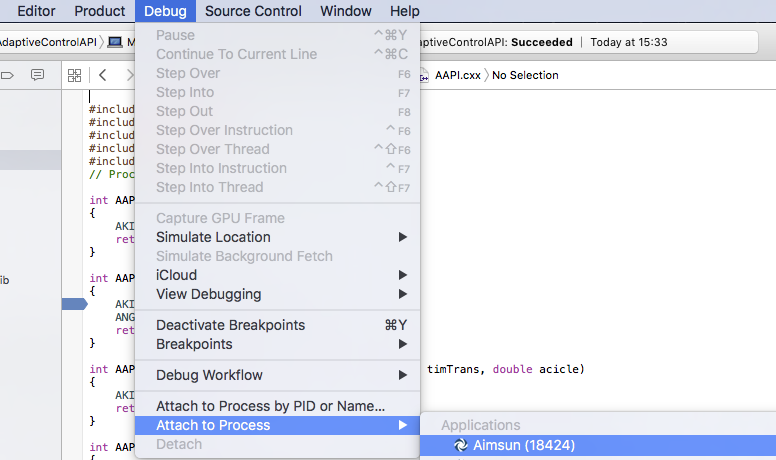
Task: Open the Breakpoints submenu
Action: click(x=194, y=344)
